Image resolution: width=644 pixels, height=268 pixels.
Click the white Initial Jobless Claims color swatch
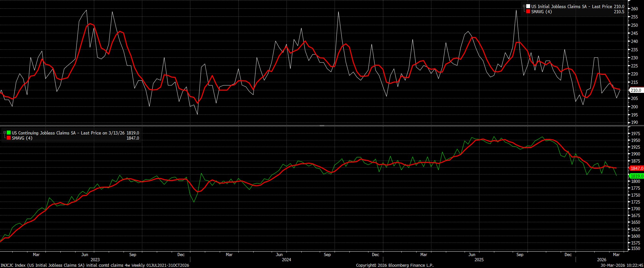point(528,6)
